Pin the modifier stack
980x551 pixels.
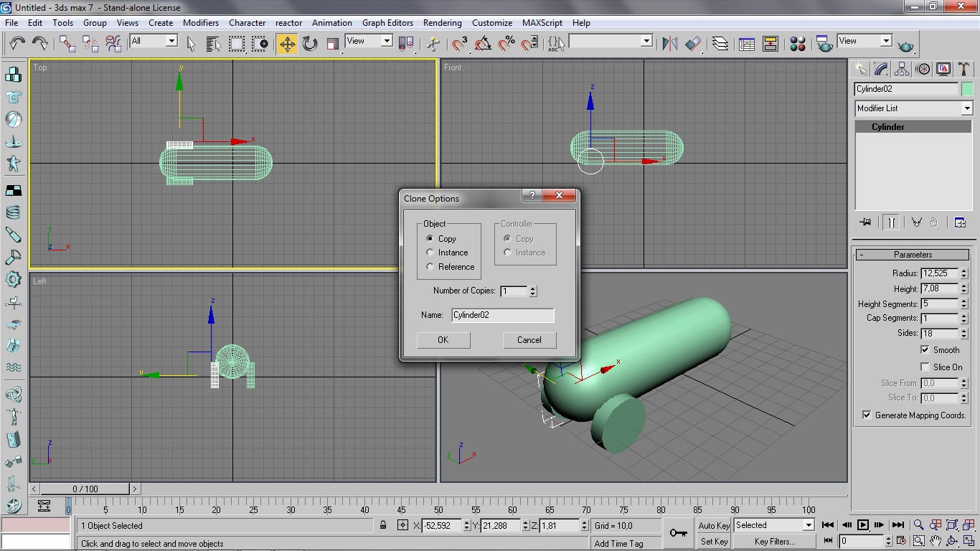[x=866, y=222]
